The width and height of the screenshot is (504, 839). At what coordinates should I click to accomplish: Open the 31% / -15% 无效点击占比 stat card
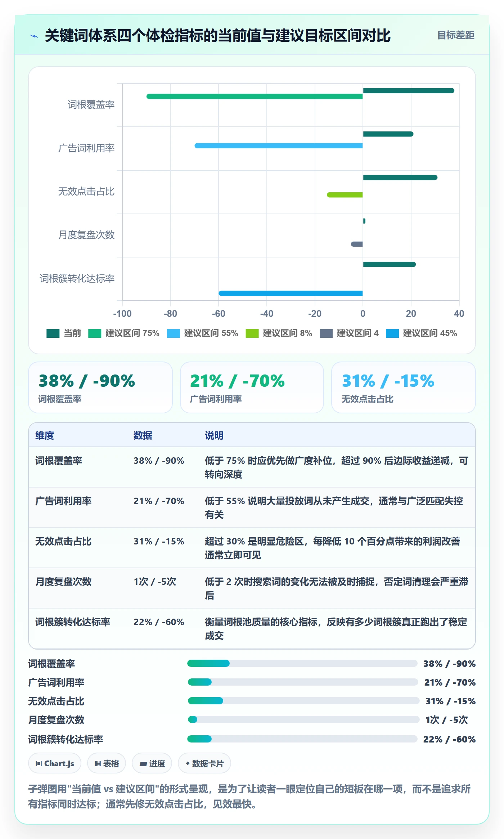(404, 387)
